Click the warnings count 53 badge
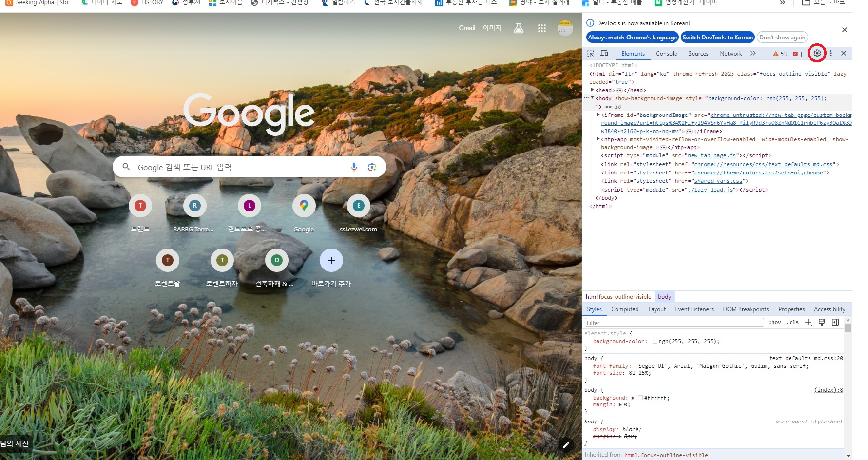868x460 pixels. tap(780, 54)
